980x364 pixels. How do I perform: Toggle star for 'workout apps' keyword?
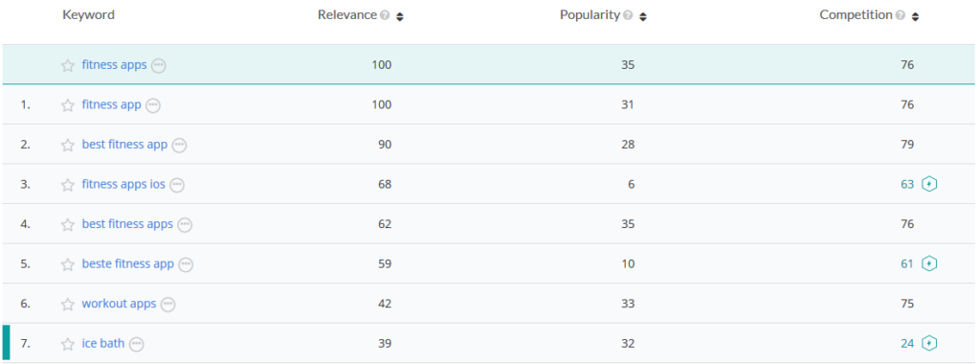(68, 305)
